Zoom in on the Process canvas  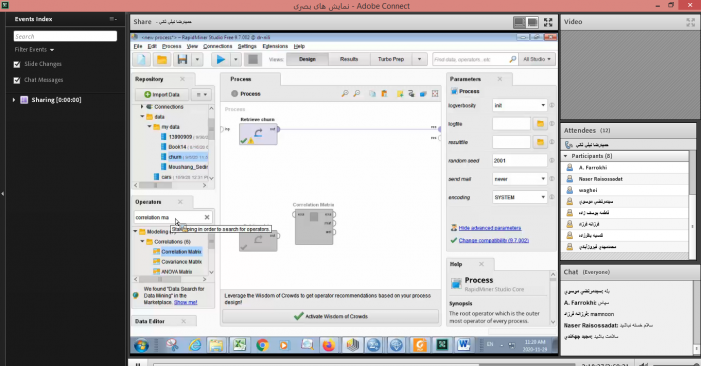coord(345,93)
